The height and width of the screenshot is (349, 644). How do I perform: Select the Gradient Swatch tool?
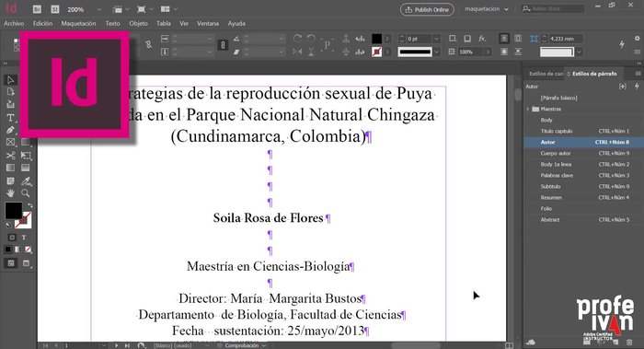[11, 168]
